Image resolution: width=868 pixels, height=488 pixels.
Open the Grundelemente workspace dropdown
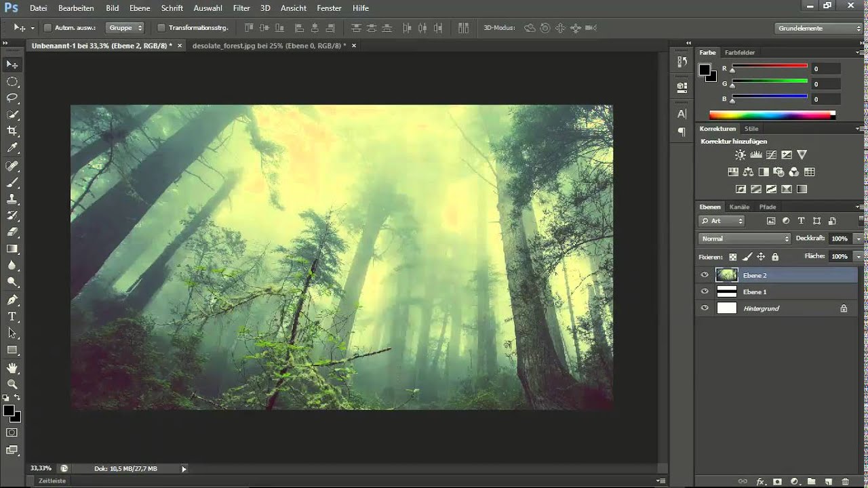pyautogui.click(x=818, y=28)
